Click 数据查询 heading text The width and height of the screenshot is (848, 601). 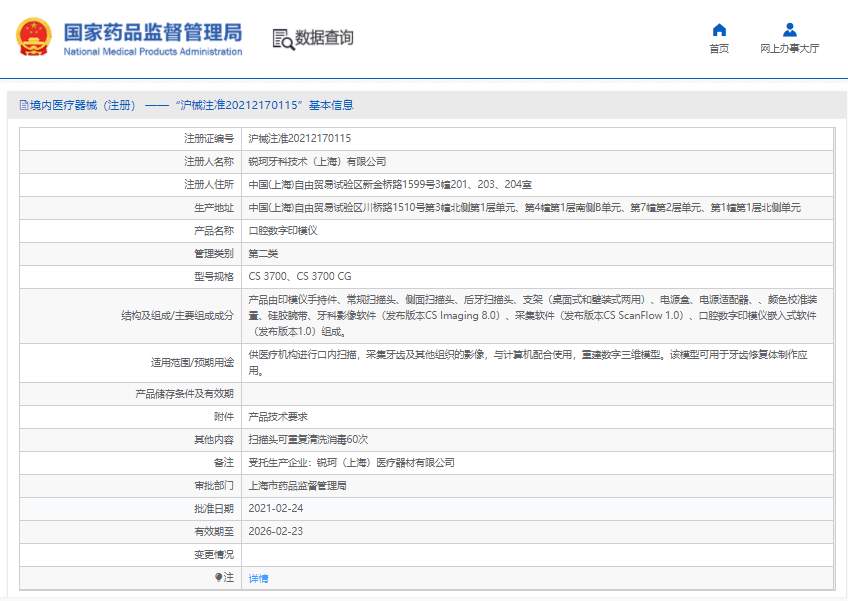324,37
